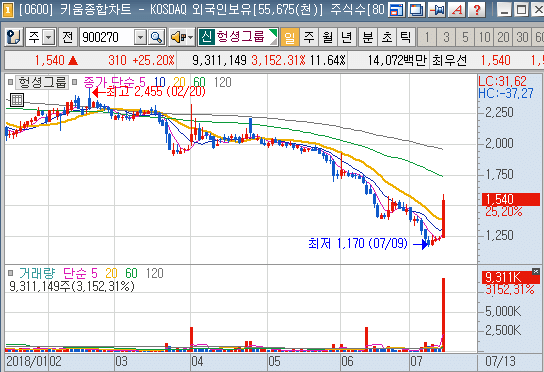The width and height of the screenshot is (544, 372).
Task: Click the 2018/01 start date on time axis
Action: point(27,361)
